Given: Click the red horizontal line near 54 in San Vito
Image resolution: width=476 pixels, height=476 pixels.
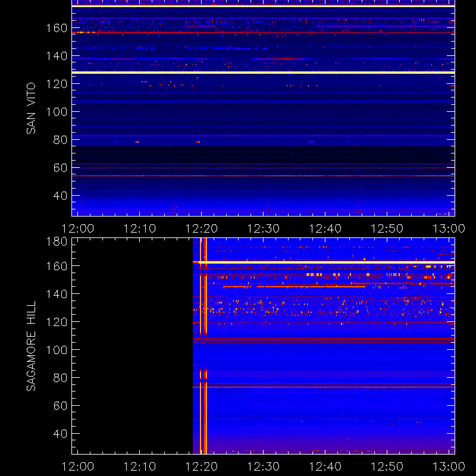Looking at the screenshot, I should click(x=263, y=176).
